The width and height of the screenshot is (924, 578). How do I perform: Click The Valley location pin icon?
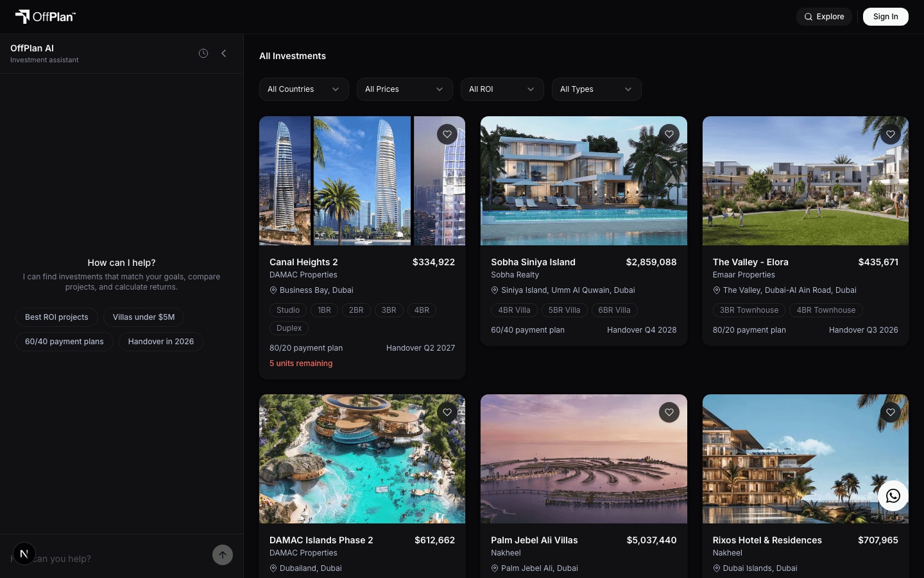pos(717,290)
